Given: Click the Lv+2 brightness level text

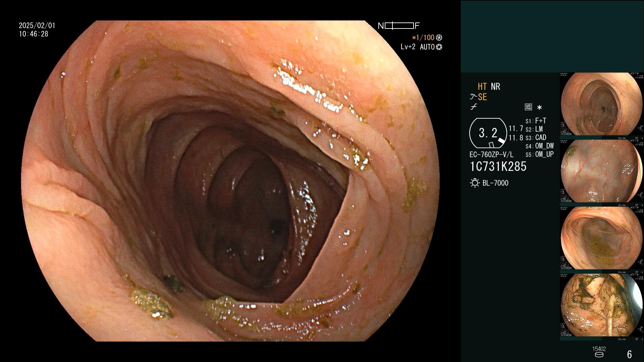Looking at the screenshot, I should point(408,47).
